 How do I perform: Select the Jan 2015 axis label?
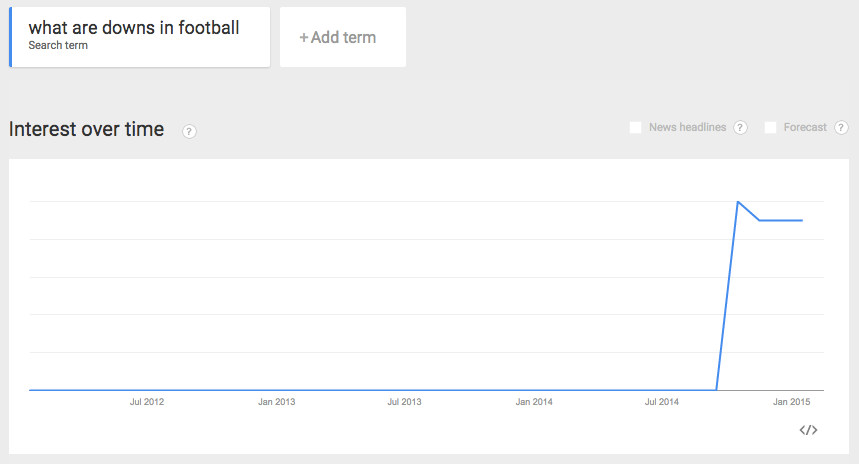click(792, 402)
